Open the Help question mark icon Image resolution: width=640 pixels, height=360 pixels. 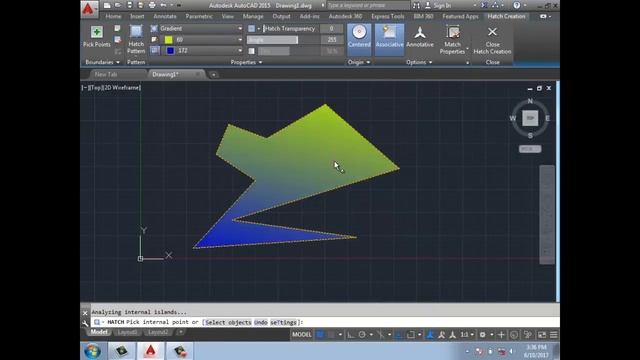point(517,5)
